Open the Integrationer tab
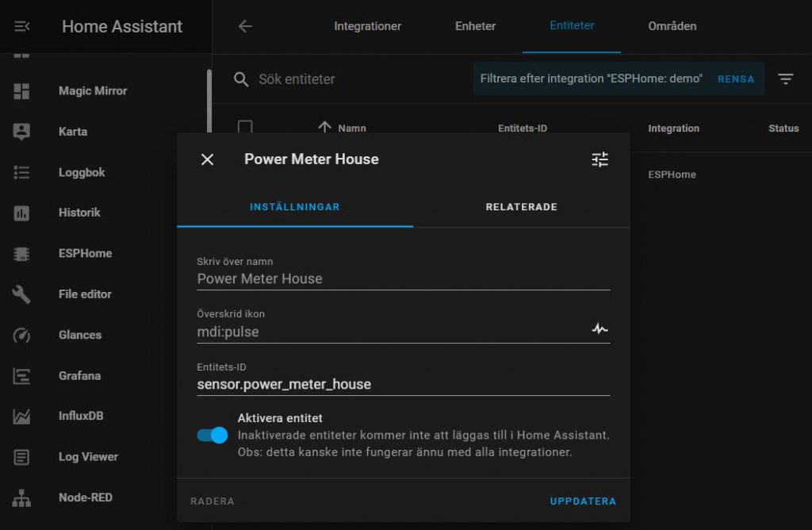 click(x=368, y=26)
